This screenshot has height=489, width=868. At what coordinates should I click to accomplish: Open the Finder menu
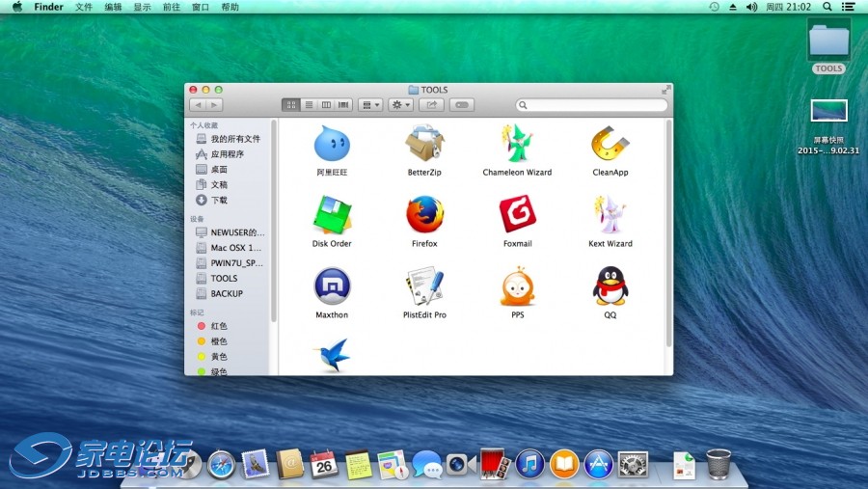[49, 7]
